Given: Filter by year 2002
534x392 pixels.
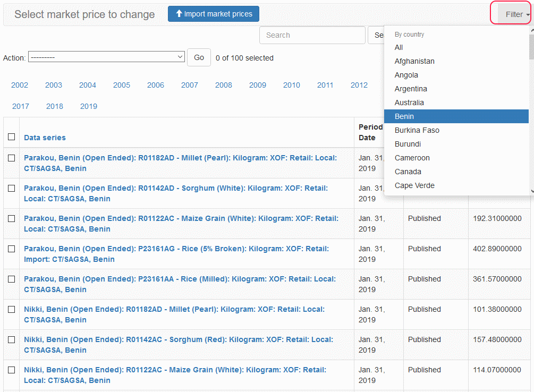Looking at the screenshot, I should pos(20,85).
